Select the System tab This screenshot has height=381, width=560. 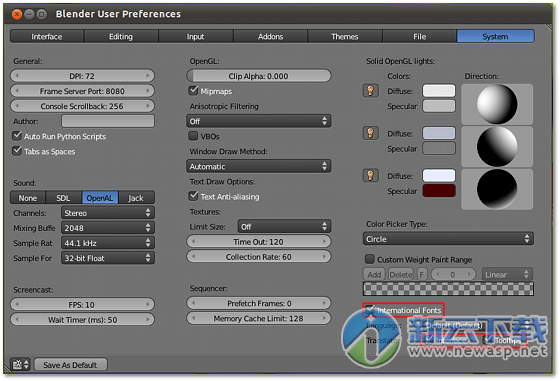[x=495, y=36]
